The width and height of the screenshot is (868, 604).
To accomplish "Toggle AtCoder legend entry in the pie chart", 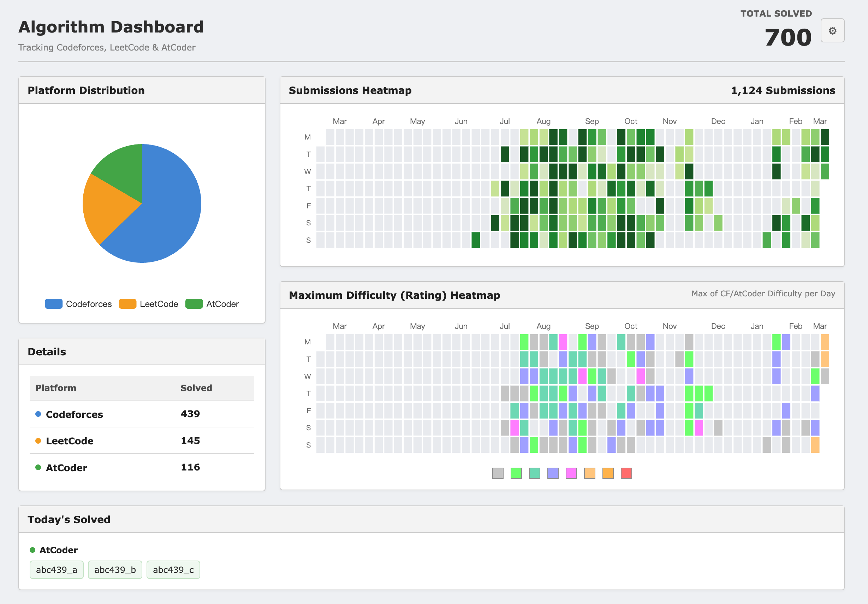I will click(212, 304).
